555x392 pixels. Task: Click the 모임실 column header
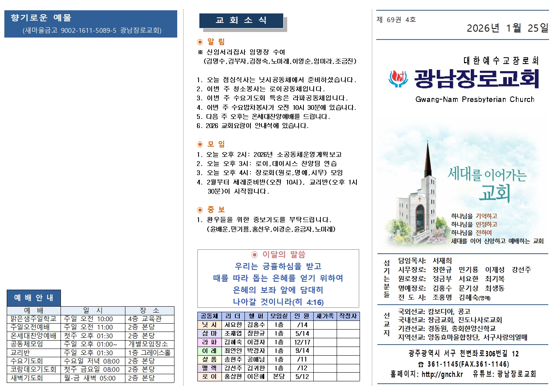pyautogui.click(x=279, y=316)
